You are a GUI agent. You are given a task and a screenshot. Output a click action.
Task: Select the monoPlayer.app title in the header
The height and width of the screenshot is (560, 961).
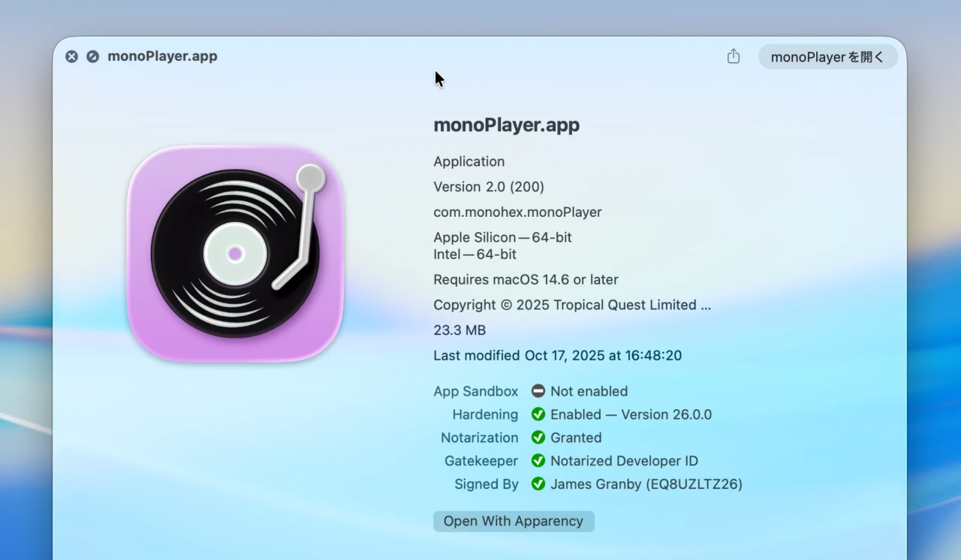(x=506, y=125)
